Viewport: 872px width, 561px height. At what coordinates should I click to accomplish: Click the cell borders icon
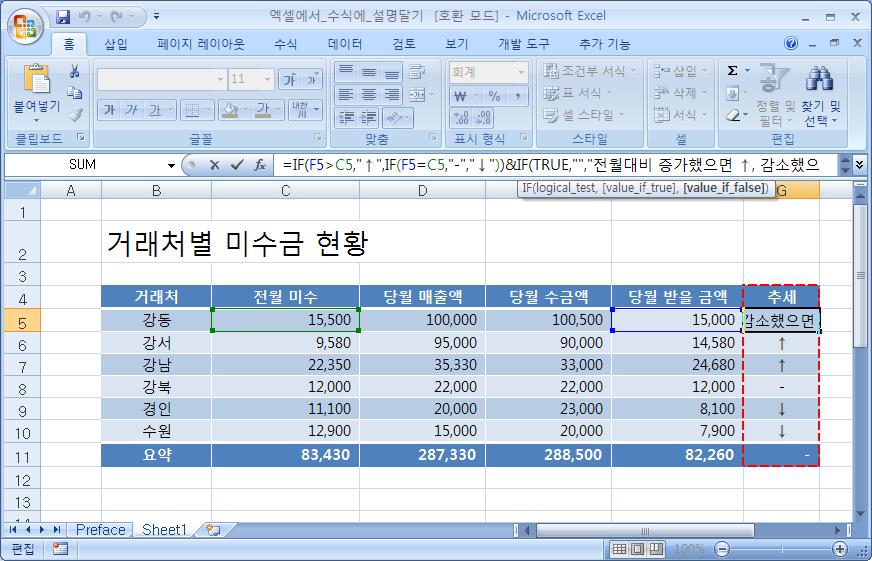point(192,110)
